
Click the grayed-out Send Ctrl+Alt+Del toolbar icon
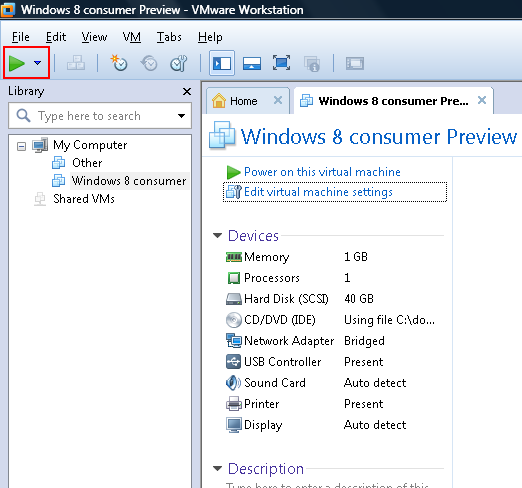click(76, 63)
